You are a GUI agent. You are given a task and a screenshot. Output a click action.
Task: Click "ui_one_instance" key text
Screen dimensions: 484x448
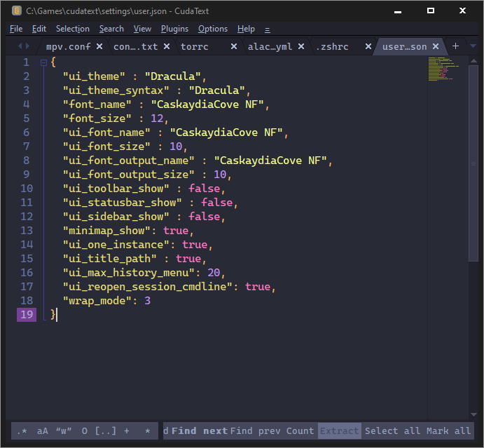[x=116, y=245]
